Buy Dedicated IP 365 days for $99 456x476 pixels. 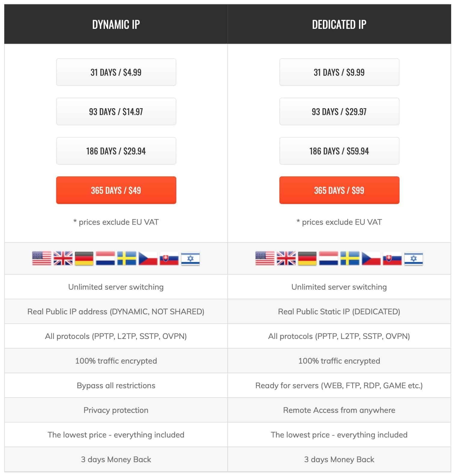tap(339, 190)
